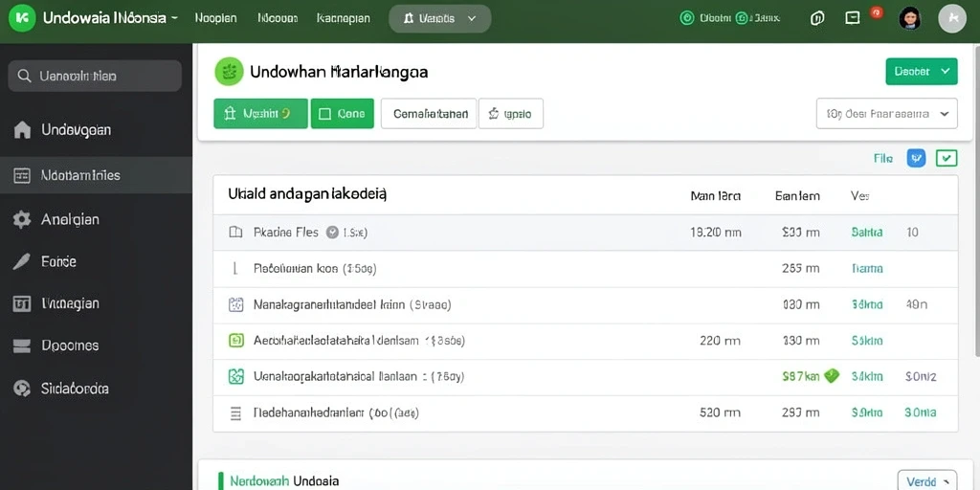The height and width of the screenshot is (490, 980).
Task: Select the Aeobiharlaolatahalra row name
Action: (359, 341)
